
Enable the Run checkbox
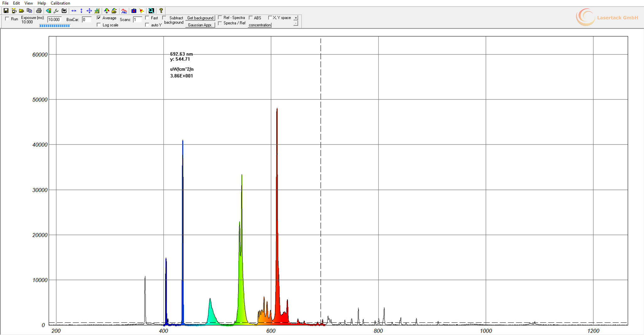click(7, 19)
